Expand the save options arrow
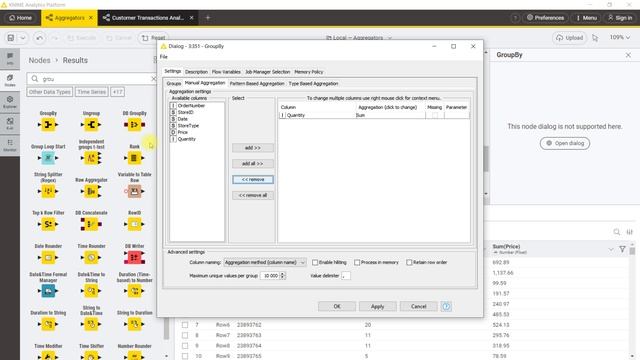Screen dimensions: 640x360 (23, 38)
